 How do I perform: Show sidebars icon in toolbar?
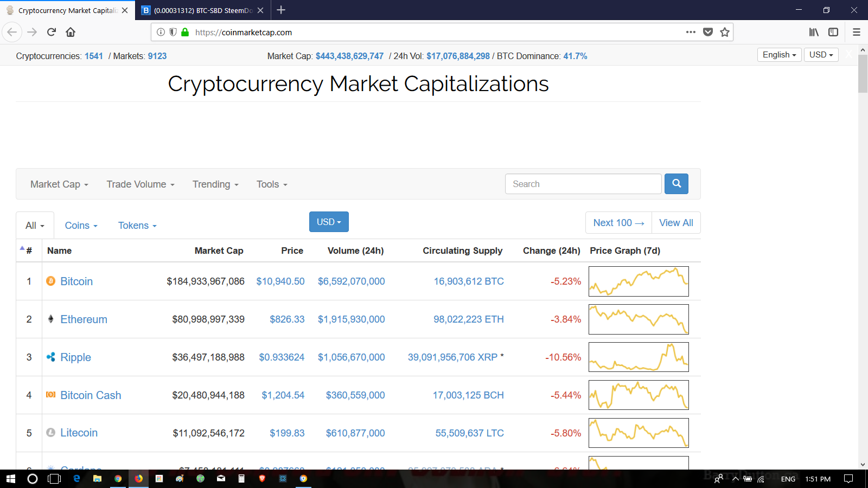pyautogui.click(x=833, y=32)
